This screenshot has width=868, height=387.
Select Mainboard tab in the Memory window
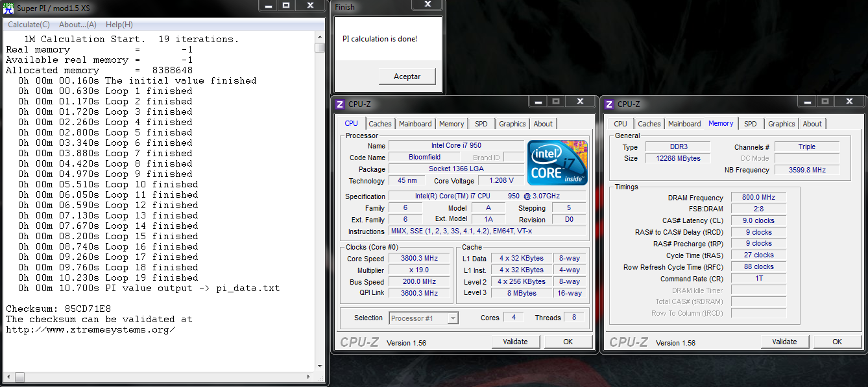(x=684, y=124)
